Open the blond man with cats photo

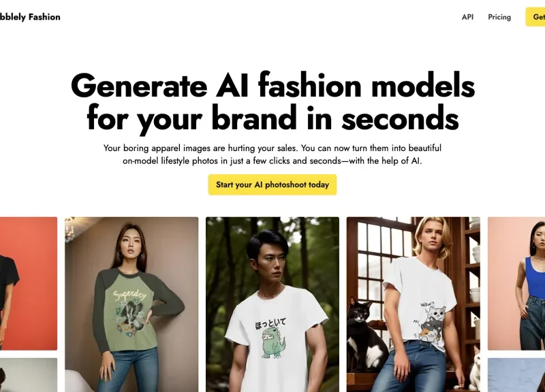[414, 304]
